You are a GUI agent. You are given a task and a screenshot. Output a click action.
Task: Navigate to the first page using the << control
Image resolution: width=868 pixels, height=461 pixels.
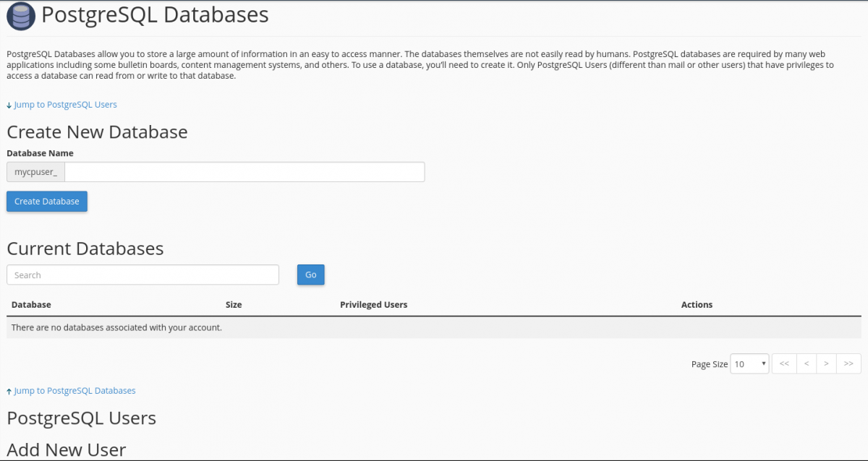point(784,363)
